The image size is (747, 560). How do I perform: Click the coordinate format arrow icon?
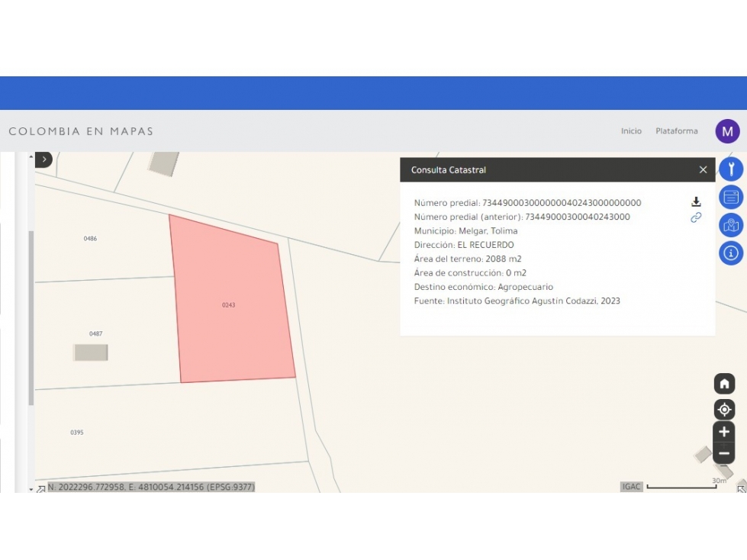(x=41, y=488)
